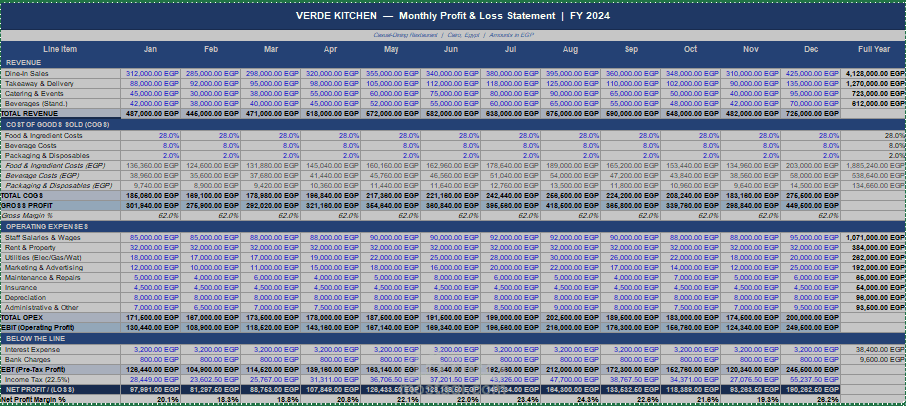Click the 'Maintenance & Repairs' row label
Screen dimensions: 906x406
pos(61,277)
